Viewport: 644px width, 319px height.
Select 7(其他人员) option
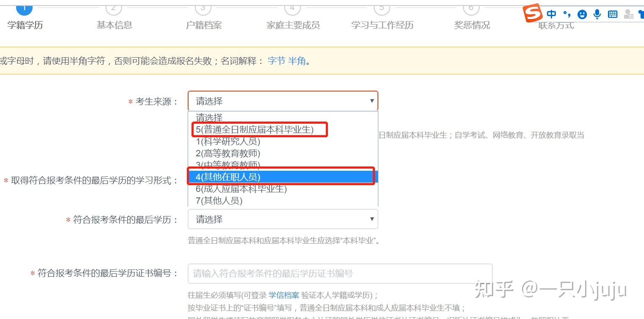click(x=283, y=200)
